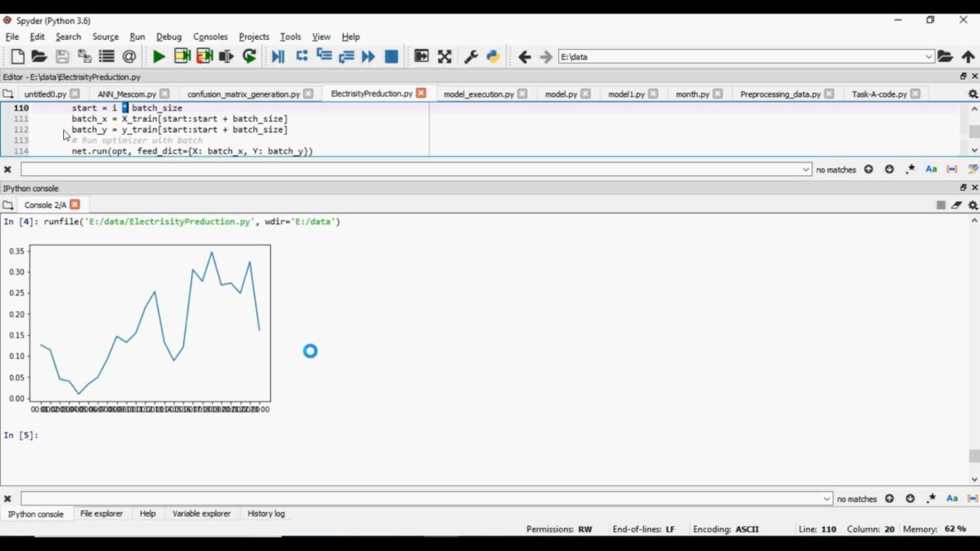Toggle regular expression option in editor find bar
This screenshot has width=980, height=551.
point(910,170)
